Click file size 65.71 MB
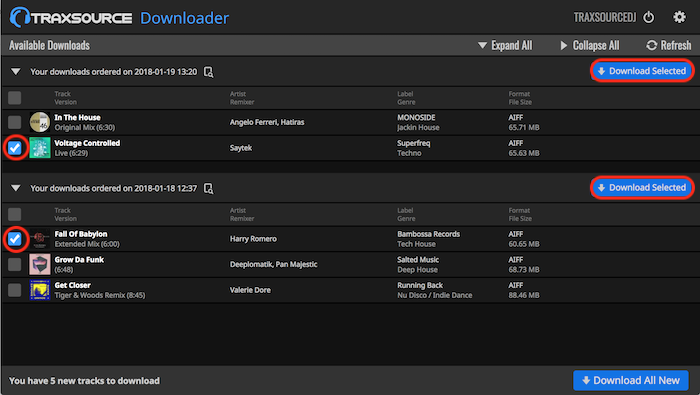Viewport: 700px width, 395px height. [524, 127]
